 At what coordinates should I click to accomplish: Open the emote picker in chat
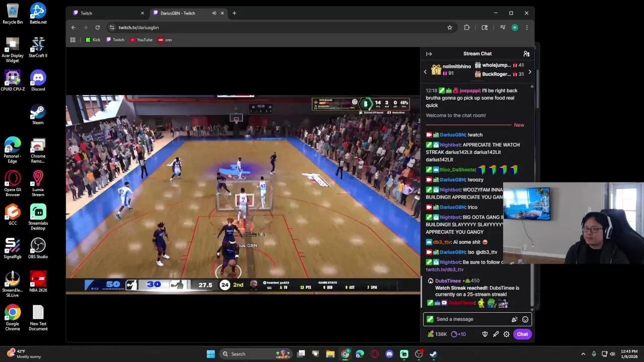click(525, 319)
